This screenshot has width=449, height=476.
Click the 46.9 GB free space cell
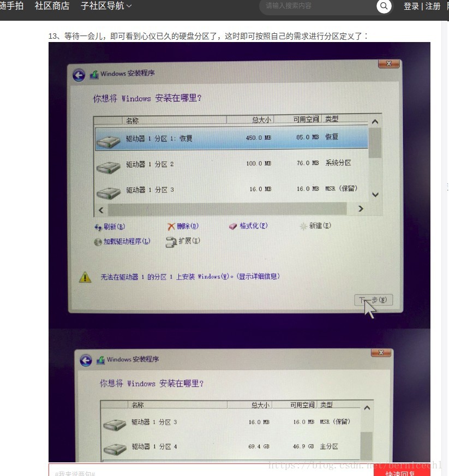tap(303, 447)
